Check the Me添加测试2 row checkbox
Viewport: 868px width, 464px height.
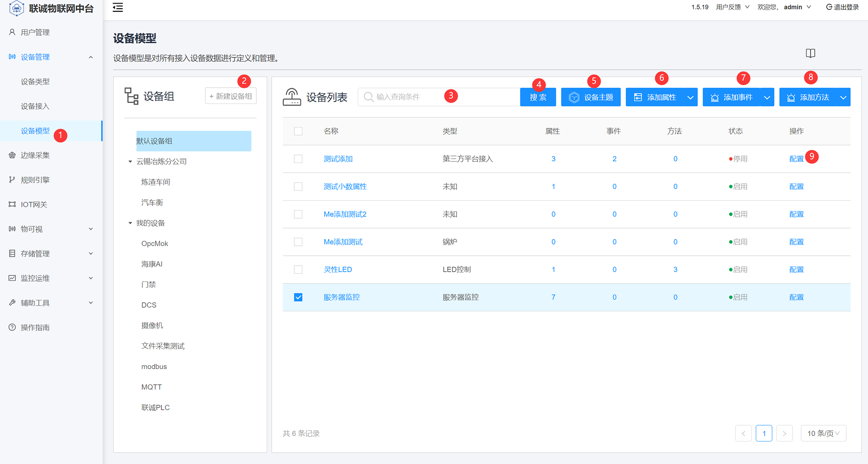tap(298, 214)
